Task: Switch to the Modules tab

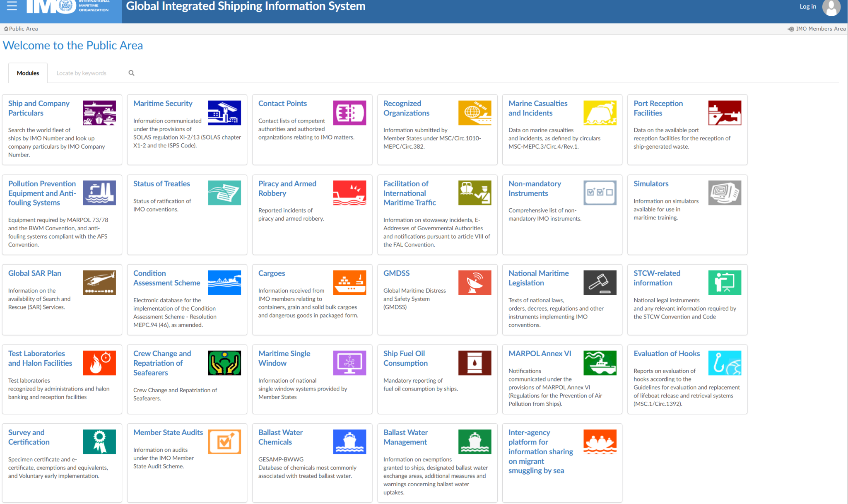Action: click(x=27, y=72)
